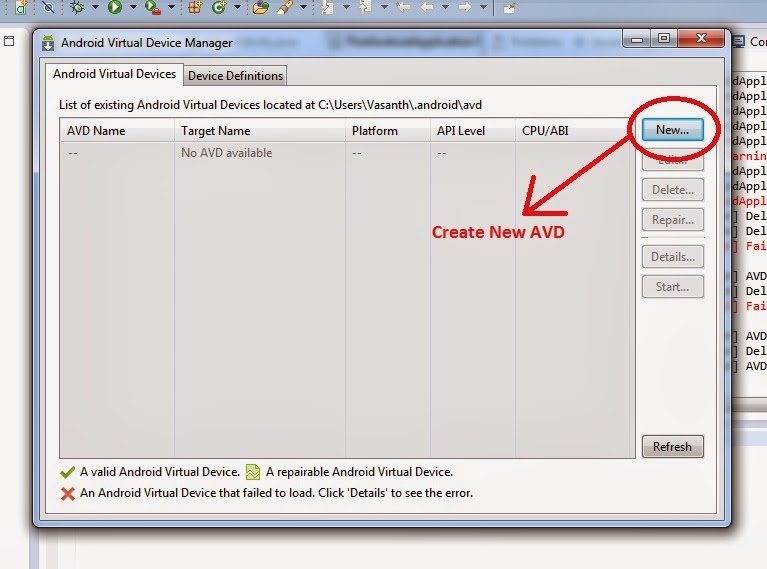Screen dimensions: 767x569
Task: Click the Search flashlight toolbar icon
Action: 285,7
